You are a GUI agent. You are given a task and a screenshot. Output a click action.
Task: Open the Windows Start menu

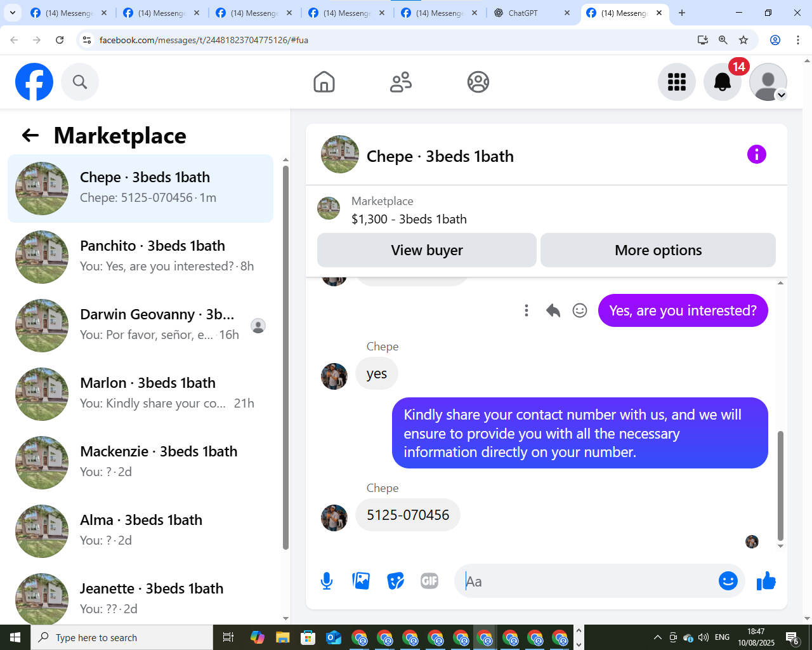[x=15, y=637]
